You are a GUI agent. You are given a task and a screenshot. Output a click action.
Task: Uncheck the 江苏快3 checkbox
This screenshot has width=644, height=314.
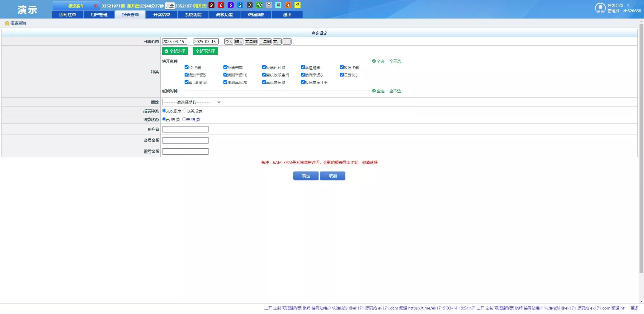(x=342, y=75)
